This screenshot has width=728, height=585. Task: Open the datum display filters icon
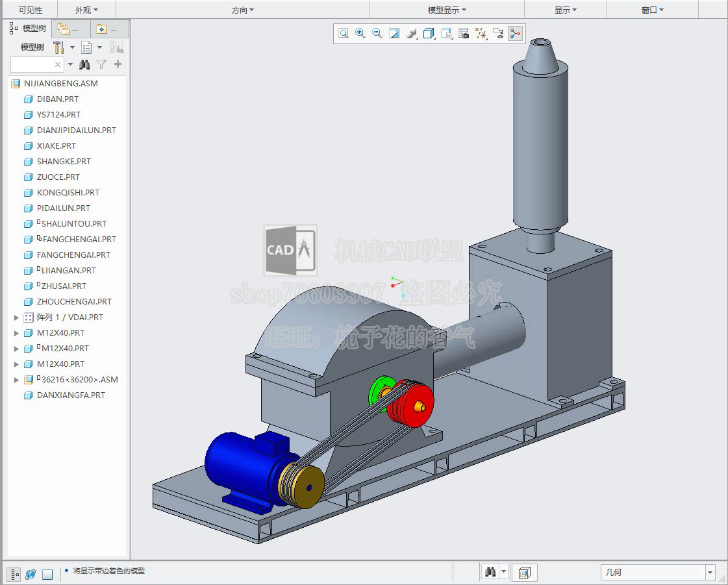pos(481,33)
